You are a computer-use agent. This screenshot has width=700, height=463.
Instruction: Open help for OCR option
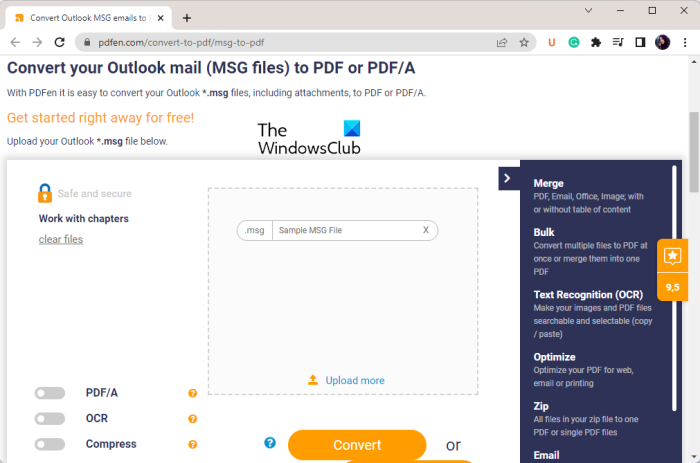192,419
